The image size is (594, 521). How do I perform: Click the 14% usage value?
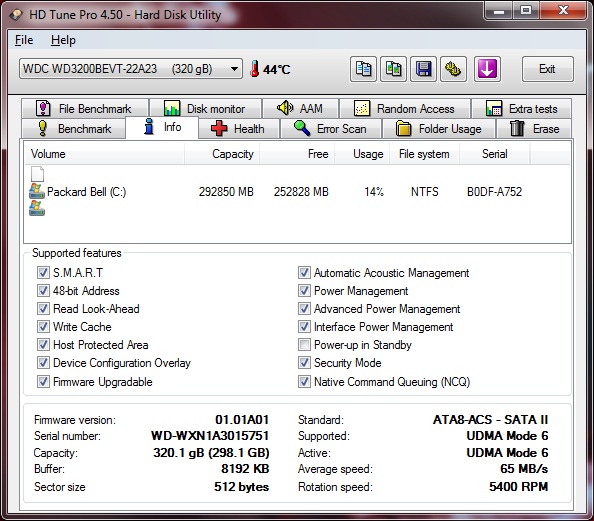[x=374, y=192]
